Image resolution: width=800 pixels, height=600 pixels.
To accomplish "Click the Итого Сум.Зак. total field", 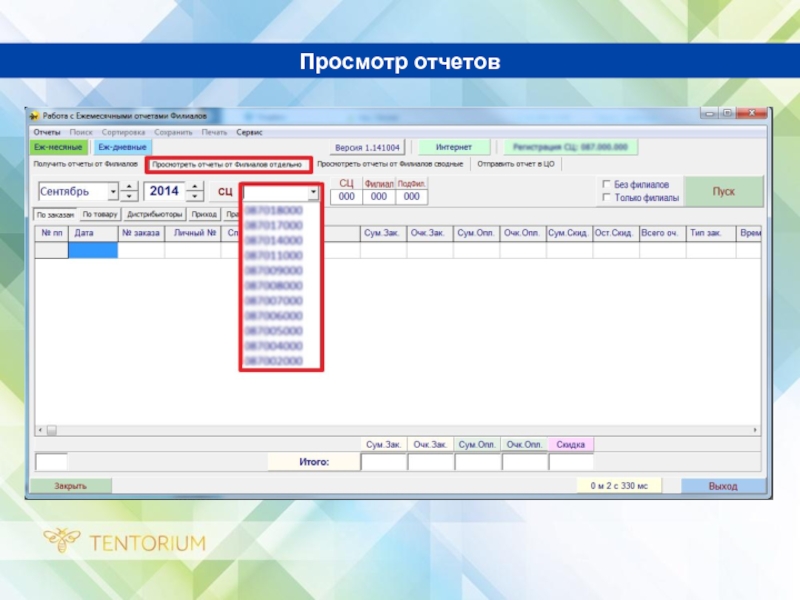I will (384, 462).
